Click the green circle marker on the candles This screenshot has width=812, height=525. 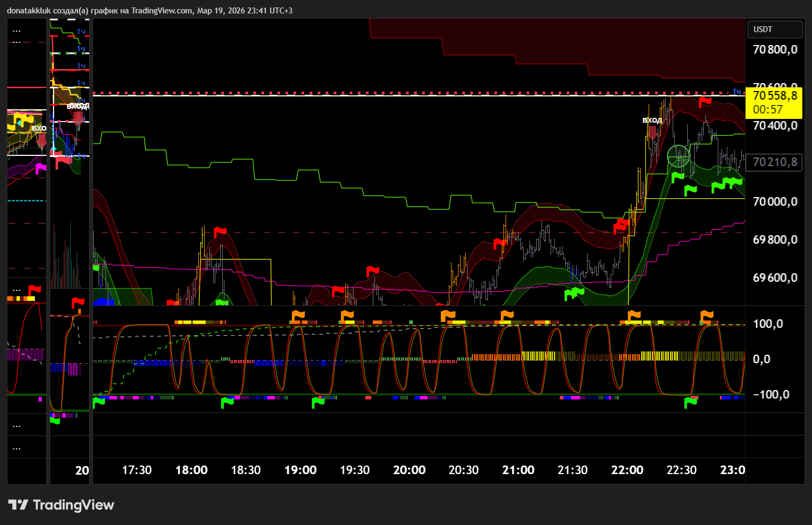[x=679, y=156]
